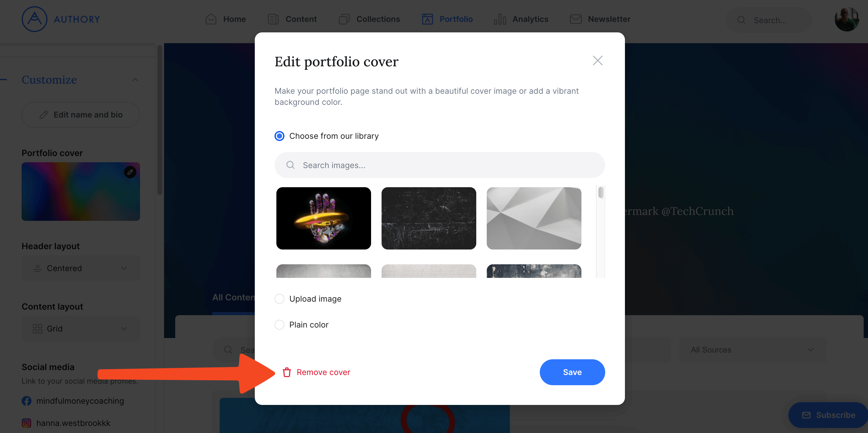The width and height of the screenshot is (868, 433).
Task: Click the pencil edit icon on portfolio cover
Action: click(130, 172)
